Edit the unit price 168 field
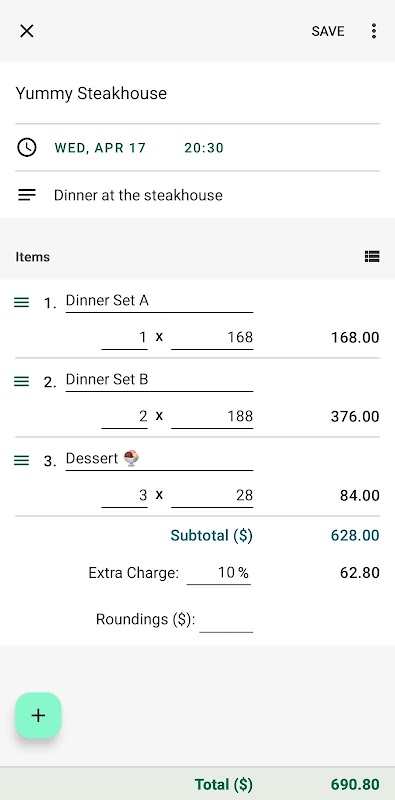 pyautogui.click(x=212, y=338)
